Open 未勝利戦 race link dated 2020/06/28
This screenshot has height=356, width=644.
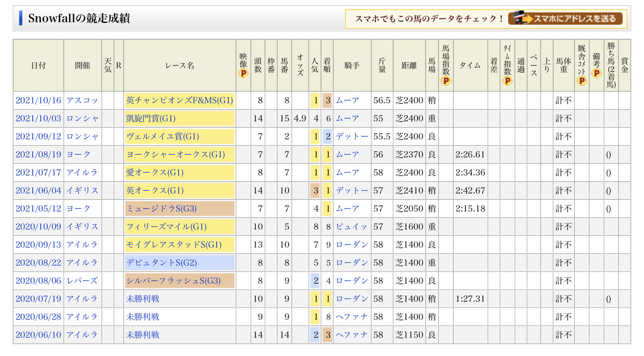pyautogui.click(x=142, y=317)
